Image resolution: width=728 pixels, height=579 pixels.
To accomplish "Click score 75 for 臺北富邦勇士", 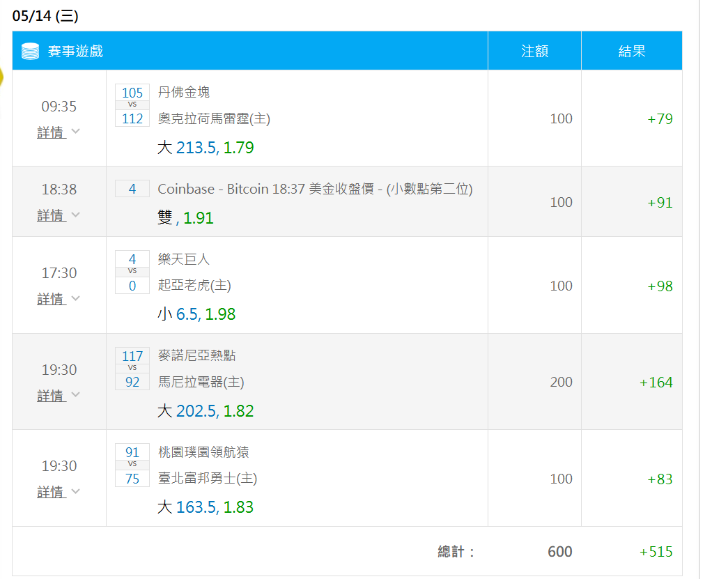I will (132, 479).
